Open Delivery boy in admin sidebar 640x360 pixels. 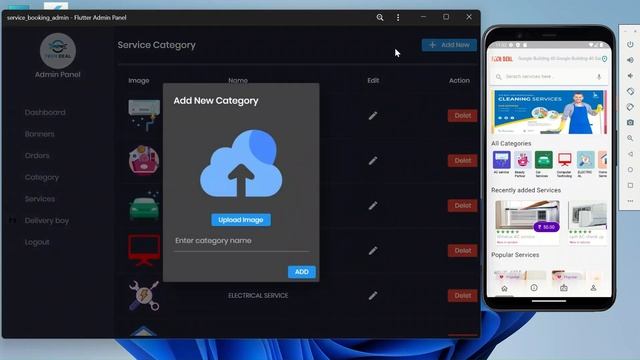tap(47, 220)
